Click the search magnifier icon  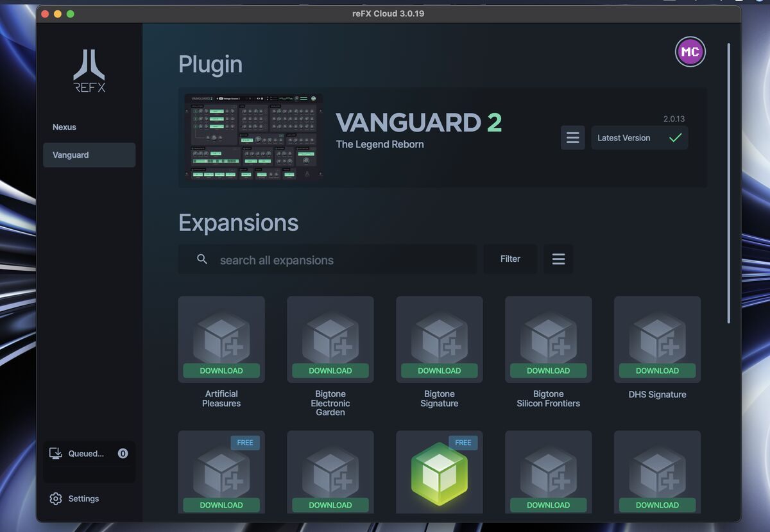[x=202, y=259]
